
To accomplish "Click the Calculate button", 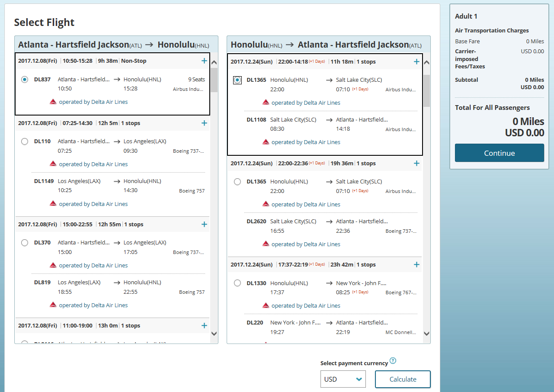I will pos(403,379).
